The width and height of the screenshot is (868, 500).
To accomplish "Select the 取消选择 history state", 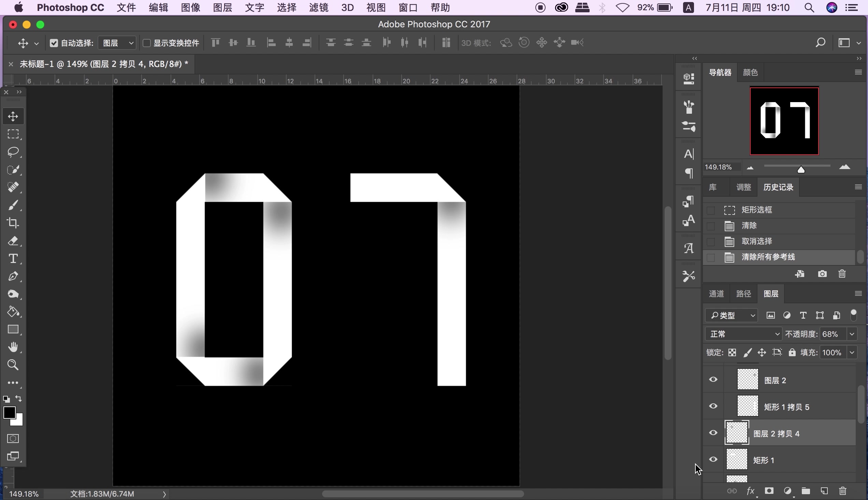I will [756, 241].
